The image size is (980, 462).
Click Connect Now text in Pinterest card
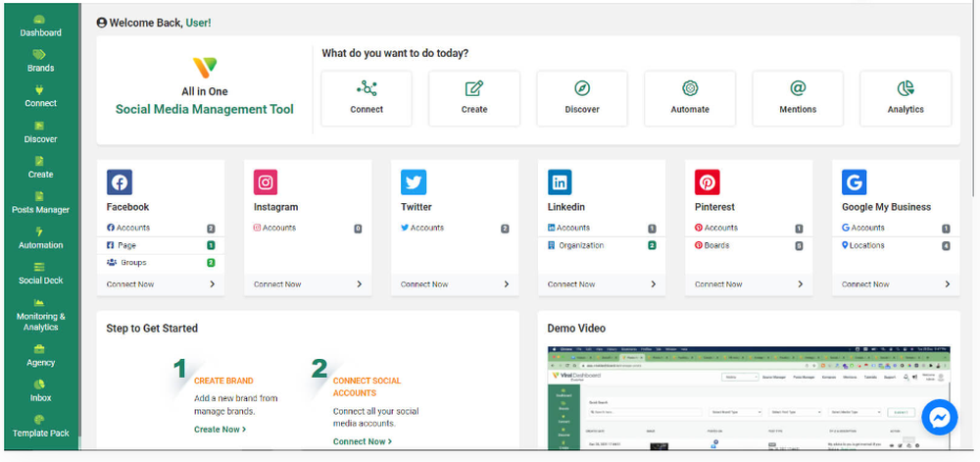pyautogui.click(x=718, y=283)
